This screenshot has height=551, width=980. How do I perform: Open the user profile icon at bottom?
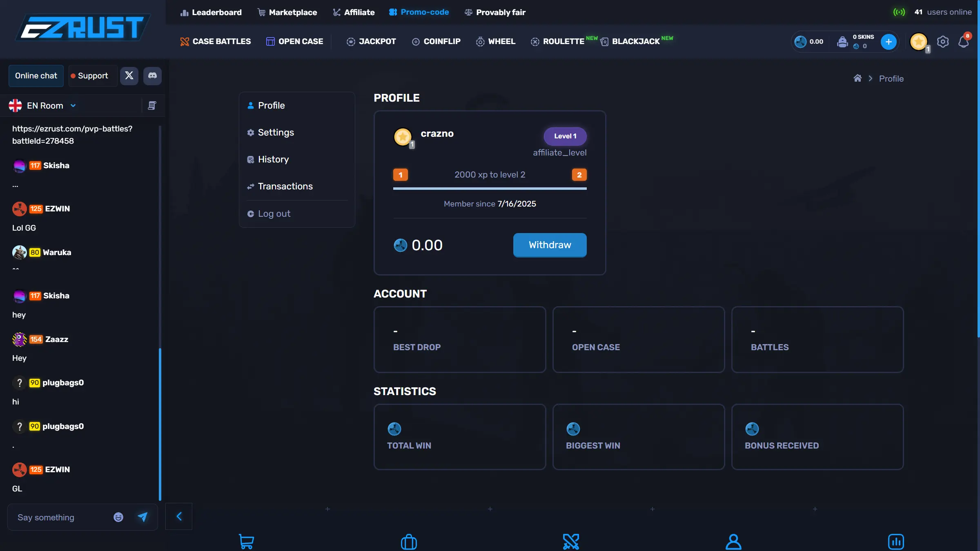coord(733,542)
